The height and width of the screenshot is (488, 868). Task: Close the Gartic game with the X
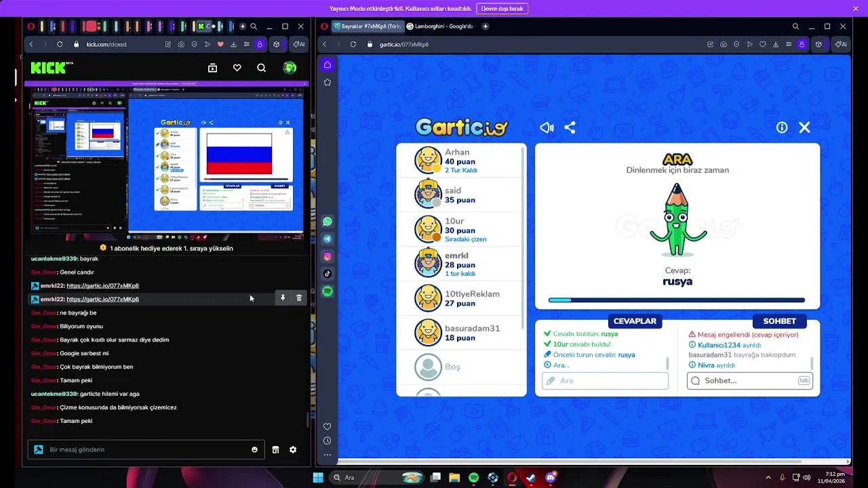[804, 127]
